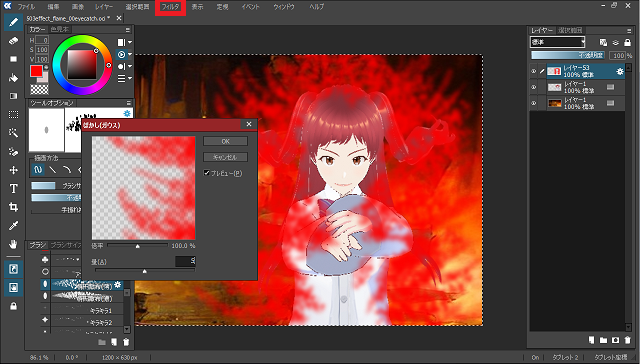The width and height of the screenshot is (640, 364).
Task: Toggle the second snap button above padlock
Action: click(x=13, y=288)
